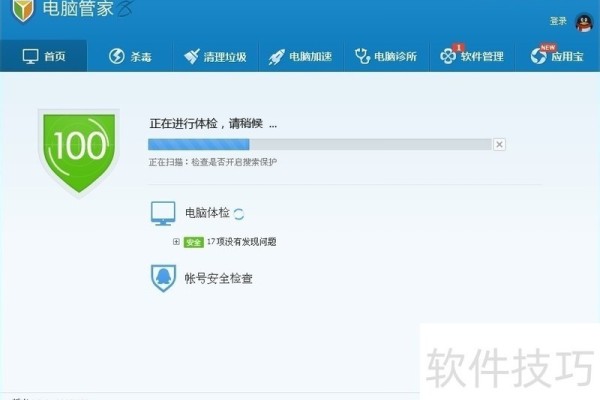Click the 正在扫描 status text
Viewport: 600px width, 400px height.
pyautogui.click(x=213, y=162)
